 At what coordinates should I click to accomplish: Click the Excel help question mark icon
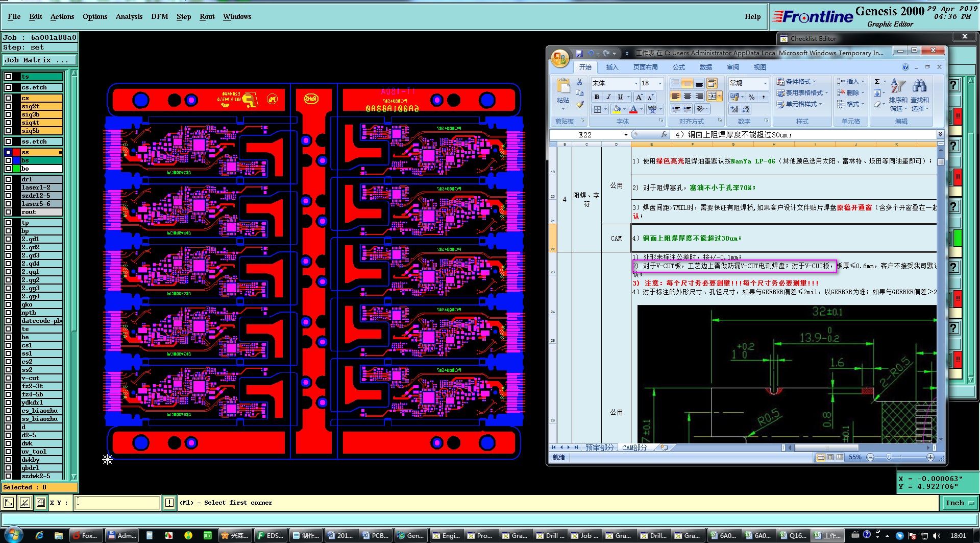(x=905, y=67)
